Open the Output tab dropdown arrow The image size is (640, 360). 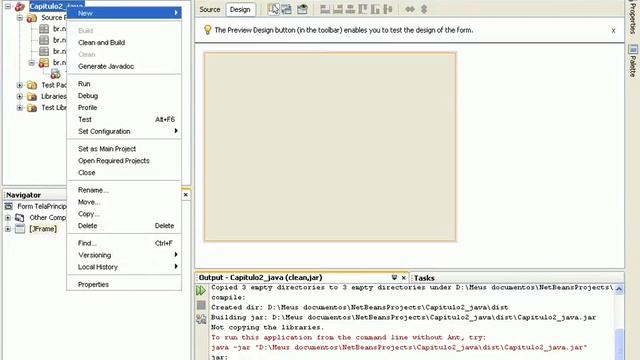coord(394,278)
